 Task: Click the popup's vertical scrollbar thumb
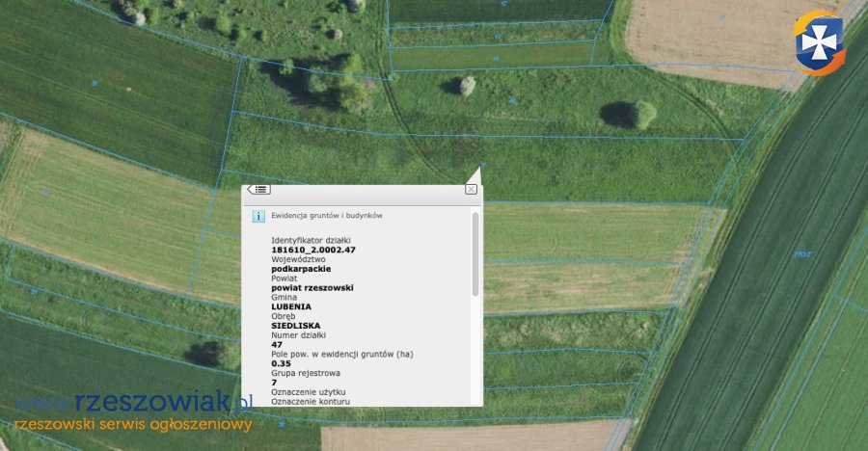475,254
